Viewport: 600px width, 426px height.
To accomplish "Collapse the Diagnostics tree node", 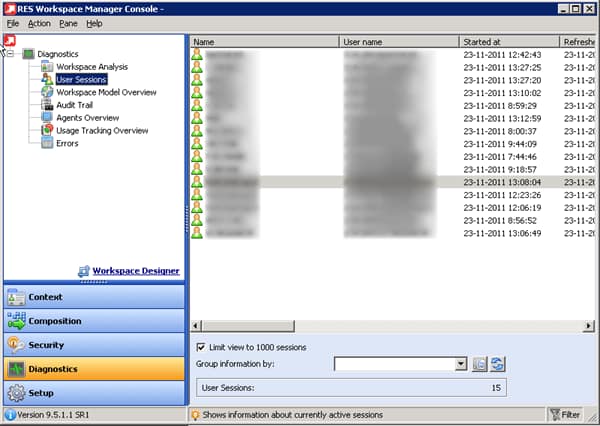I will pos(10,54).
